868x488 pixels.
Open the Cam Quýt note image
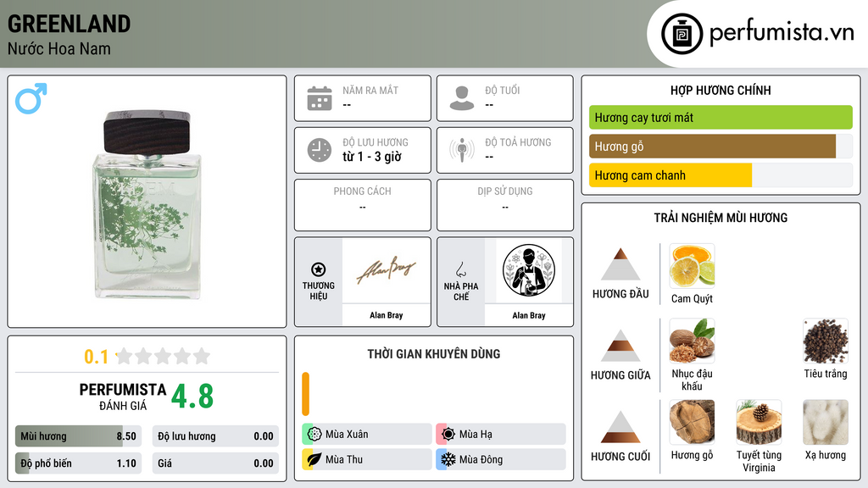tap(692, 266)
